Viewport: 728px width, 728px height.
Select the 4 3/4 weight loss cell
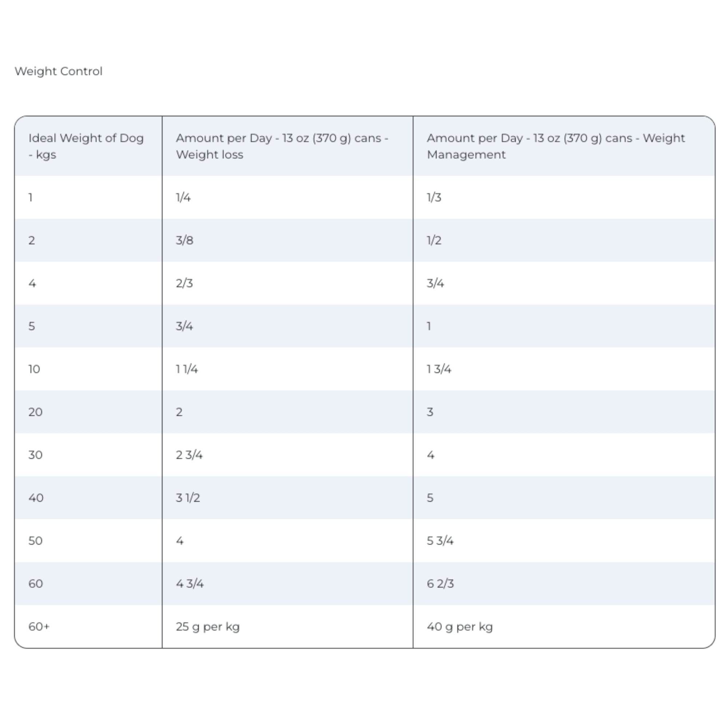click(190, 584)
